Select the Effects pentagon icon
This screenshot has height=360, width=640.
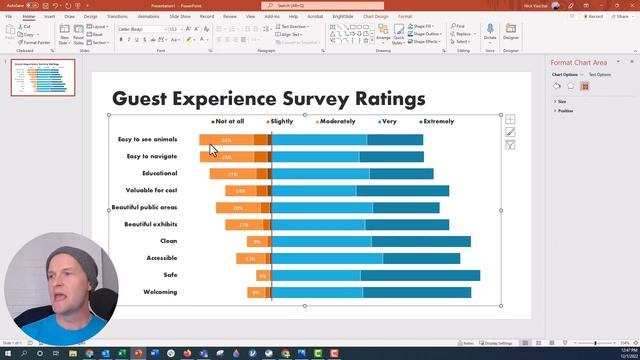pyautogui.click(x=571, y=86)
